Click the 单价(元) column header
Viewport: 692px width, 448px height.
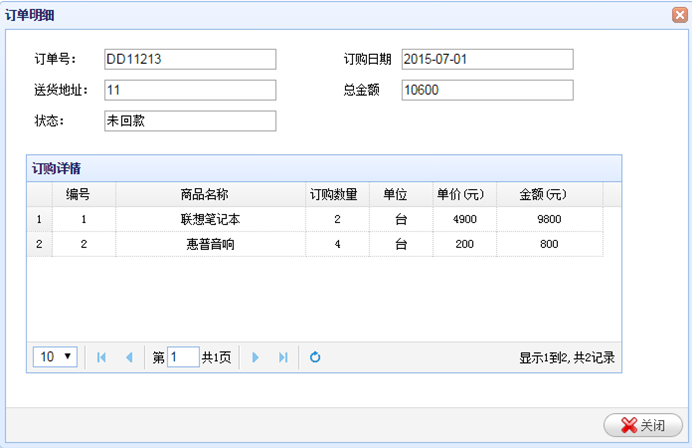pyautogui.click(x=465, y=194)
